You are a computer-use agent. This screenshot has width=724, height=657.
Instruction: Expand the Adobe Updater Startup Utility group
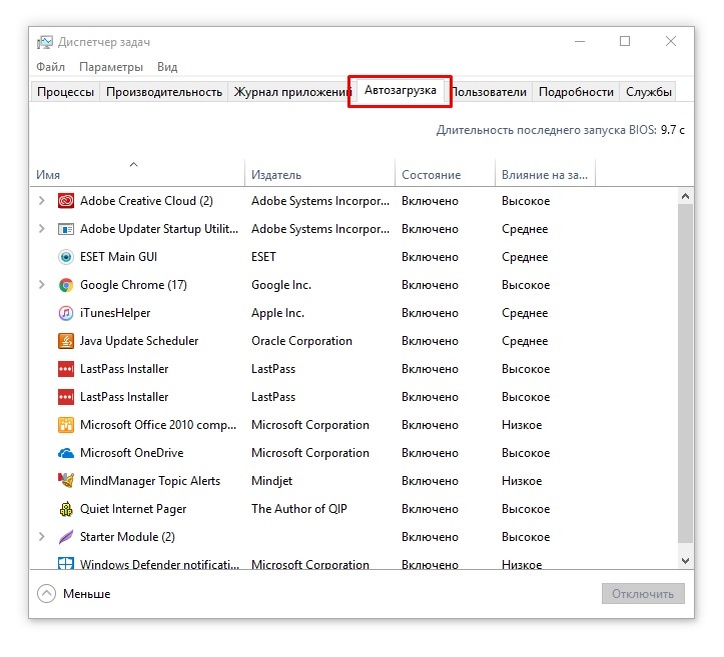coord(42,229)
